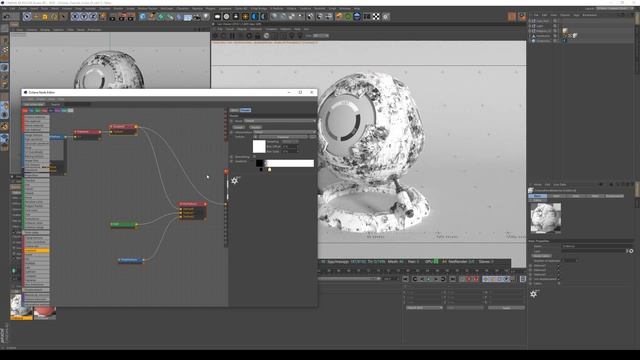Viewport: 640px width, 360px height.
Task: Toggle the X axis lock
Action: [75, 17]
